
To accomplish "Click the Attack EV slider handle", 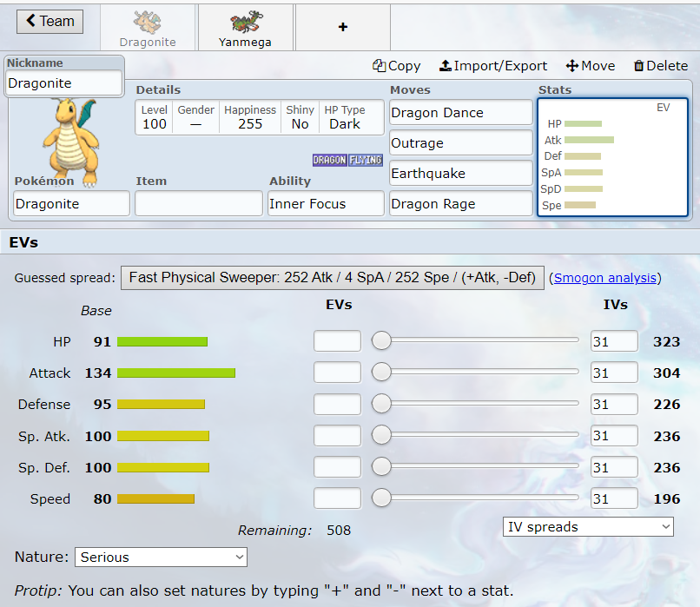I will 381,372.
